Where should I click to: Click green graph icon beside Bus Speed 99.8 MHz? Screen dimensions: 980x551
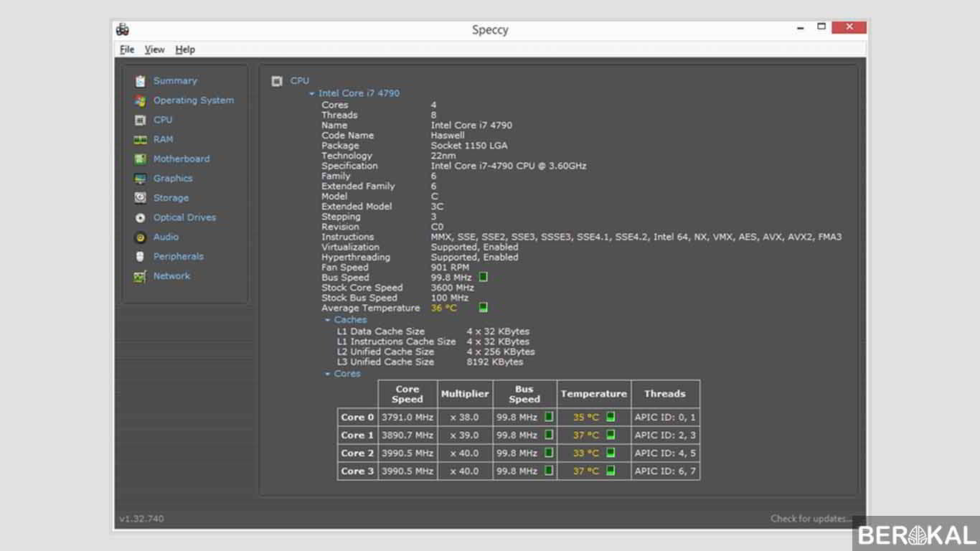pos(484,277)
